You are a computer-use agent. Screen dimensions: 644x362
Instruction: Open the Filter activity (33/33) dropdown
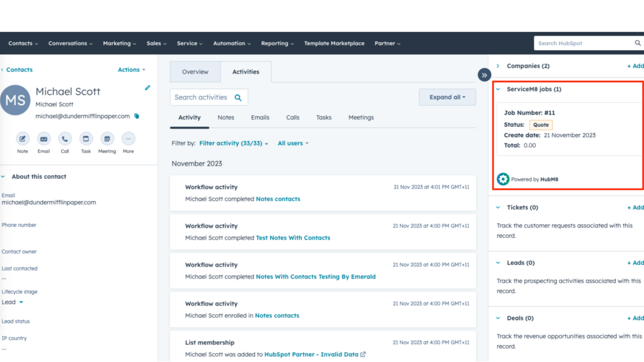pyautogui.click(x=233, y=144)
